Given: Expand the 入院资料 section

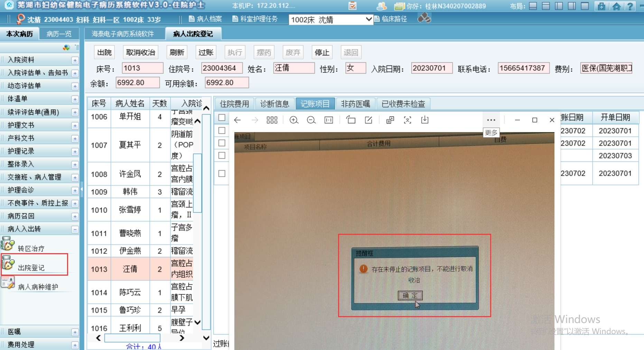Looking at the screenshot, I should pos(75,61).
